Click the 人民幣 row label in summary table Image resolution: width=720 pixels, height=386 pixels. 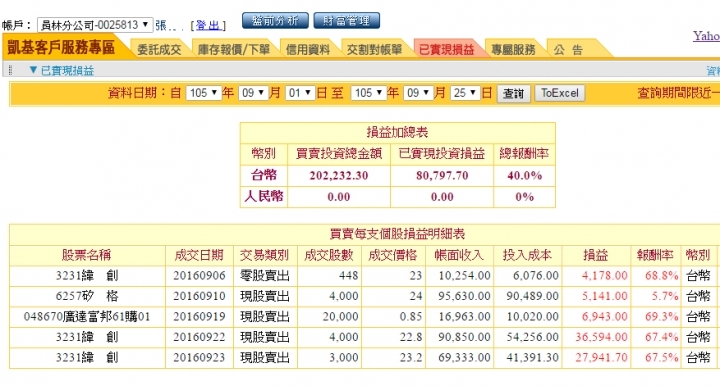[264, 196]
